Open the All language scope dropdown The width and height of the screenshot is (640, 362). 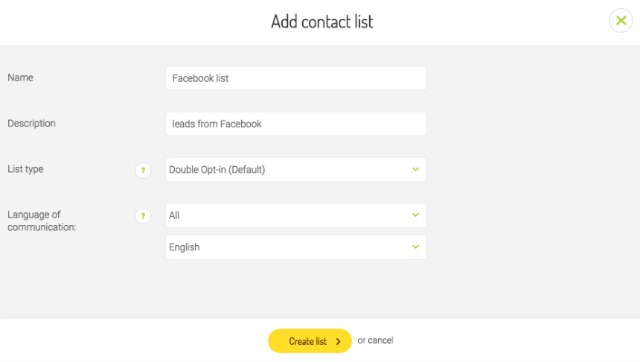296,215
